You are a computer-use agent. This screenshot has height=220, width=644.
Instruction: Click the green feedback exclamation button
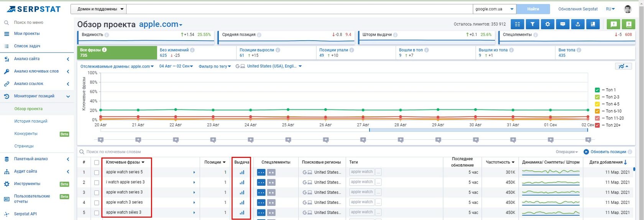pyautogui.click(x=613, y=24)
